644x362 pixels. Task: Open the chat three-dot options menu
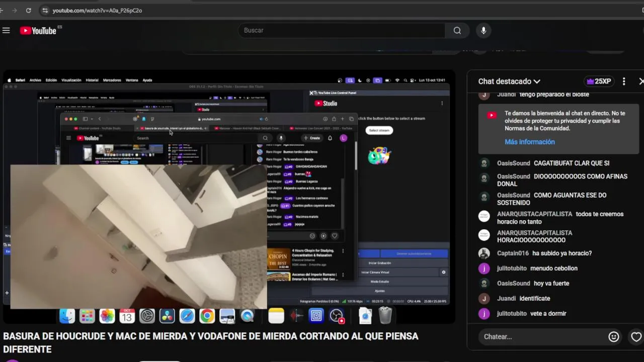[624, 81]
